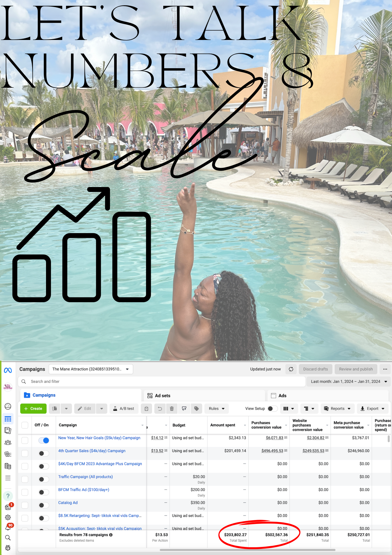
Task: Open the Audiences people icon in sidebar
Action: 8,442
